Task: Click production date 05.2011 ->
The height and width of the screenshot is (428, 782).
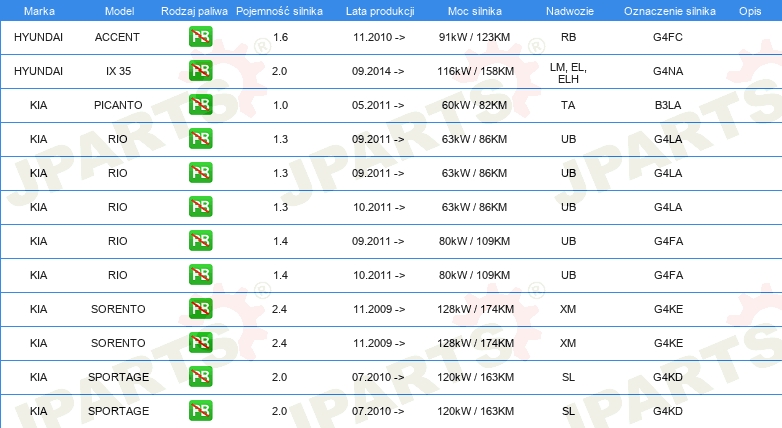Action: (x=378, y=105)
